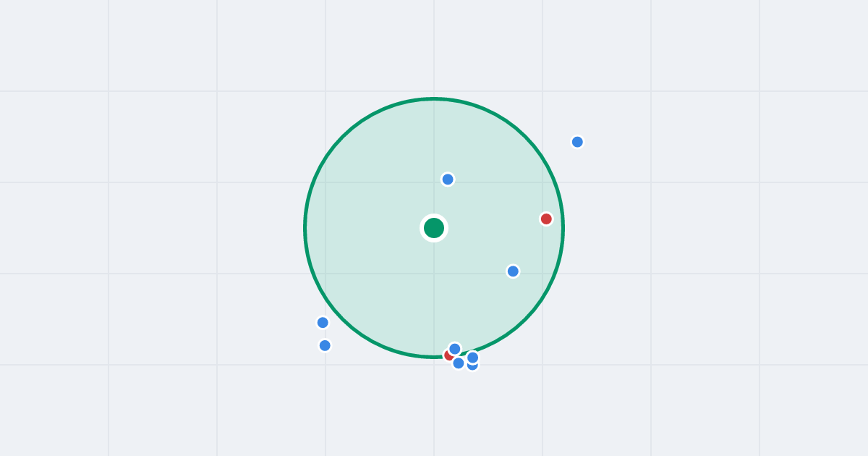Click empty shaded area left of the green center
This screenshot has width=868, height=456.
362,228
